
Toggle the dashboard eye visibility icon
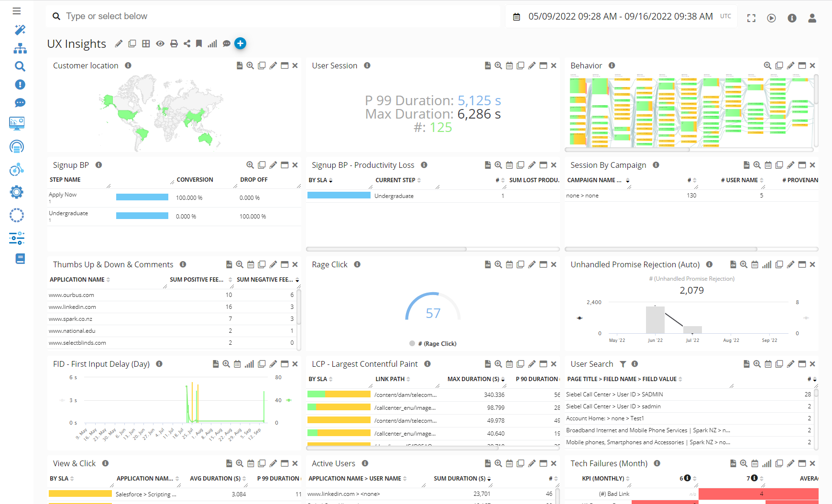point(160,44)
